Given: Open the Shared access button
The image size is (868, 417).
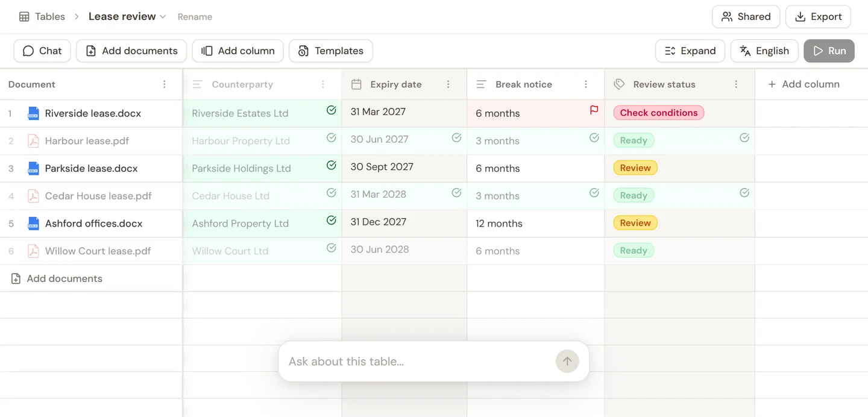Looking at the screenshot, I should coord(746,17).
